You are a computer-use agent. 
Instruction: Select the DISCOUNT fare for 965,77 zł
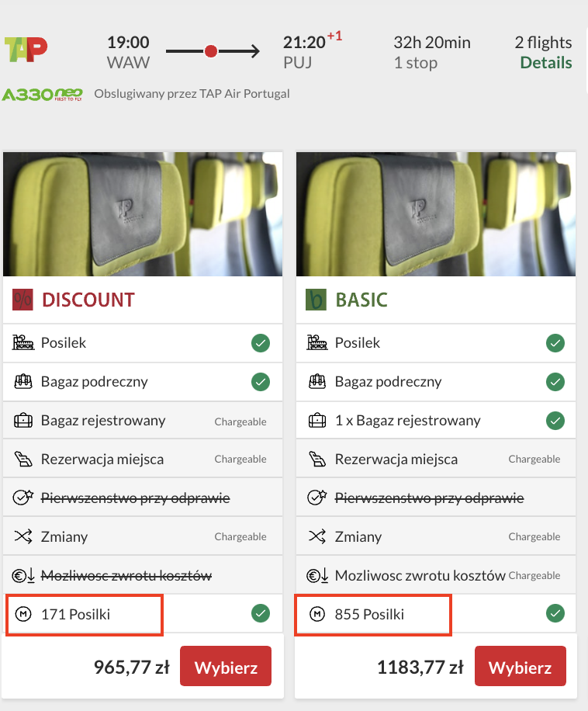[x=226, y=666]
